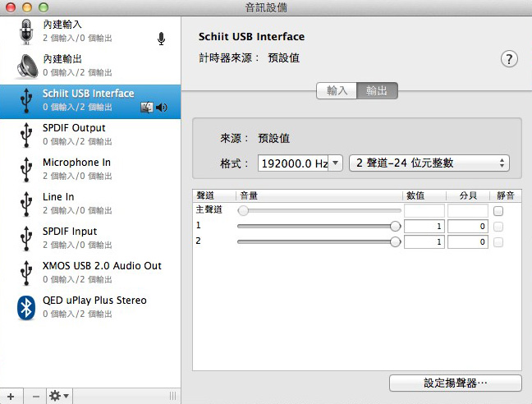Click the 數值 column header

click(424, 195)
